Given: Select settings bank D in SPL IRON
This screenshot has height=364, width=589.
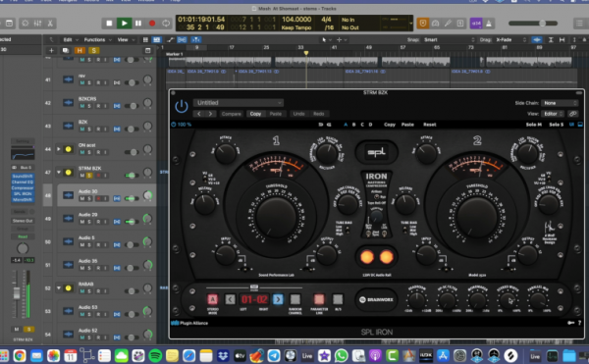Looking at the screenshot, I should coord(370,125).
